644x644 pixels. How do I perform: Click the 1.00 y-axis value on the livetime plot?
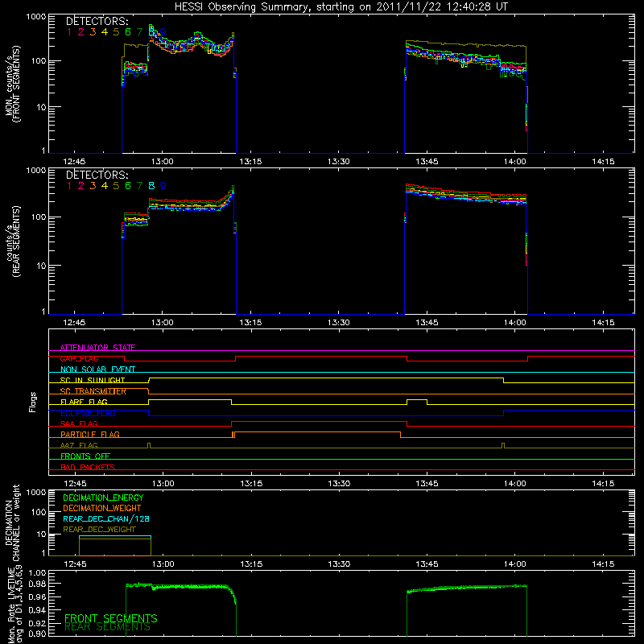[x=37, y=572]
